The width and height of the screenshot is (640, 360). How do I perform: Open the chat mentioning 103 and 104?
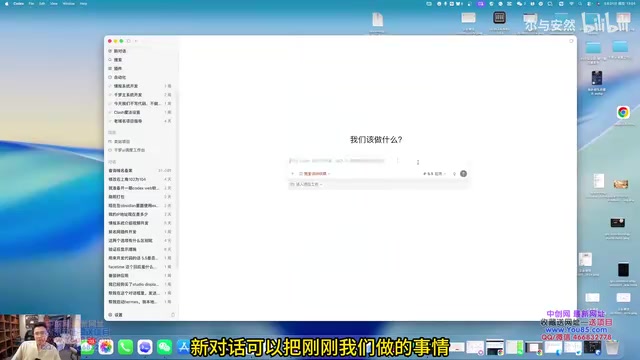[140, 179]
